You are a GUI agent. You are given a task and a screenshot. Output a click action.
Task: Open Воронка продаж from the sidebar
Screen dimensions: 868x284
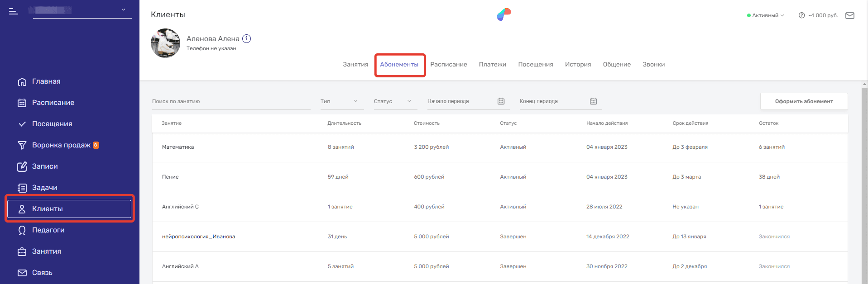point(61,145)
